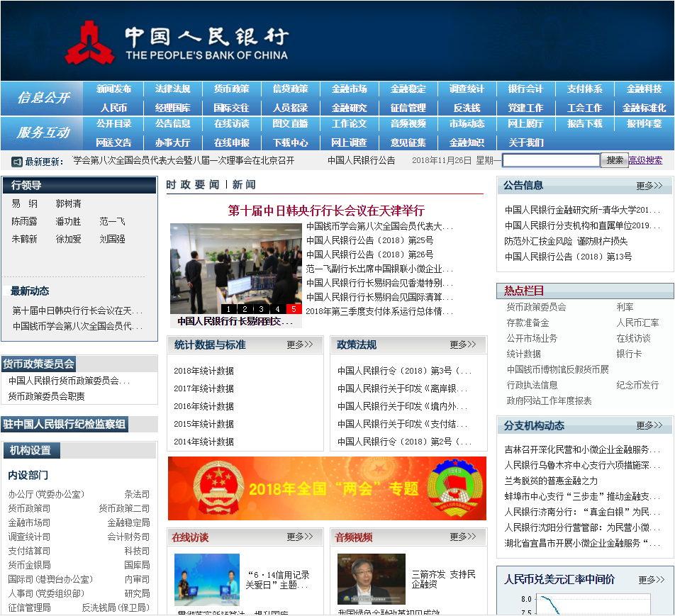Open the 新闻发布 menu item
The width and height of the screenshot is (675, 616).
click(x=113, y=89)
